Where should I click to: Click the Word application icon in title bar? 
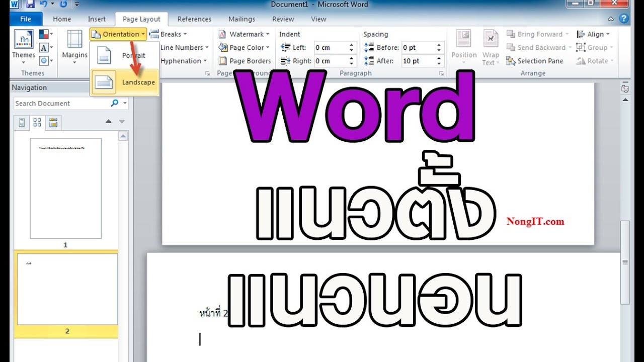[x=15, y=5]
